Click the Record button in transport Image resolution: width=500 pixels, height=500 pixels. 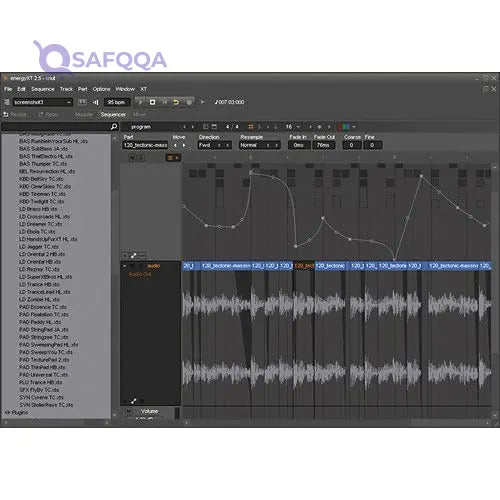(189, 102)
